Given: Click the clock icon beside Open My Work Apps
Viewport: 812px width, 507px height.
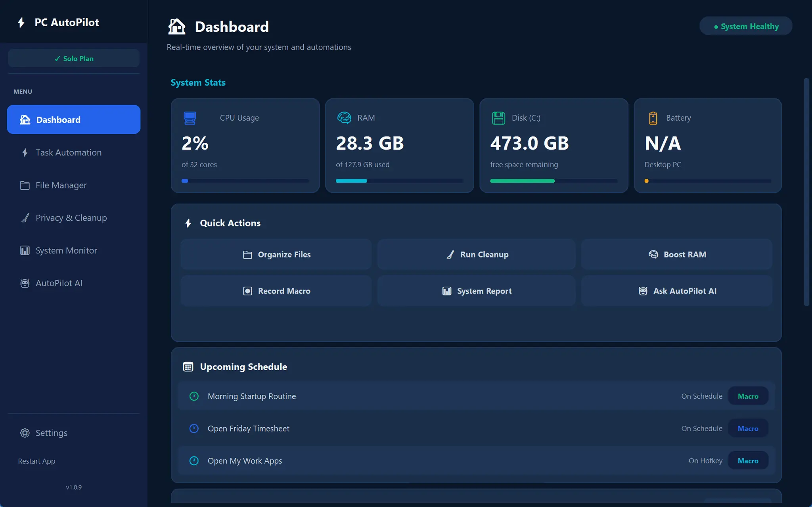Looking at the screenshot, I should (x=194, y=461).
